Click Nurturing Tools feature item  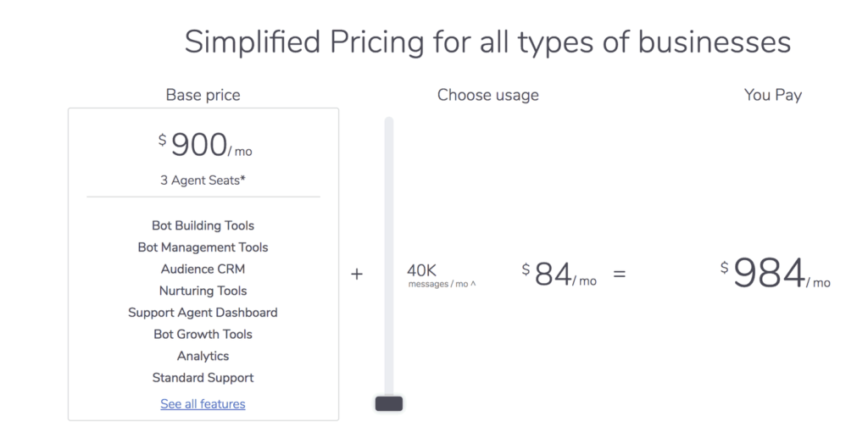[x=203, y=291]
